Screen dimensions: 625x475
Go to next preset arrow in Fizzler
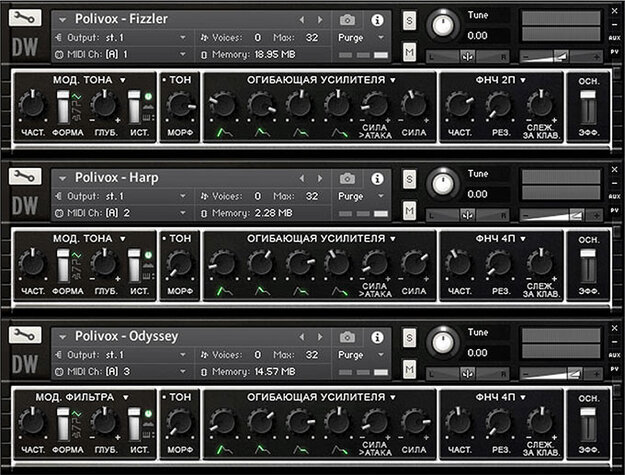320,20
